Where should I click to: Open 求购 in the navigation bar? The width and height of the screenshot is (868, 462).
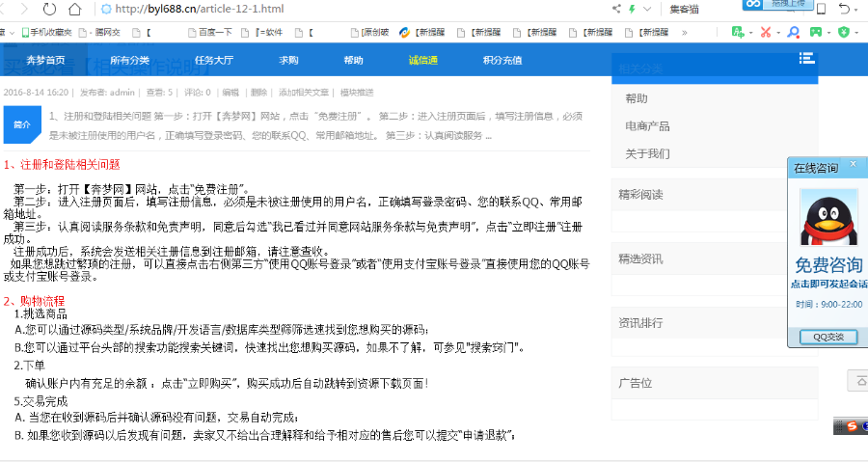pyautogui.click(x=288, y=60)
